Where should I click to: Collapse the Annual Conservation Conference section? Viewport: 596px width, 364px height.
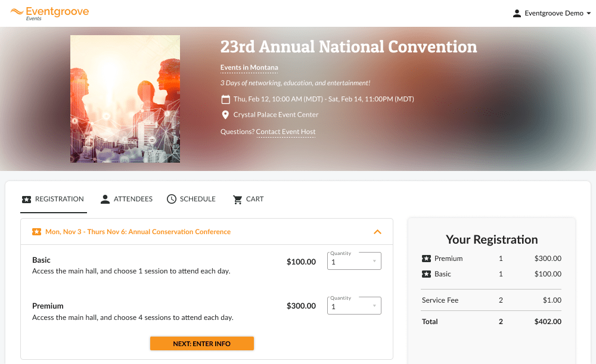point(377,232)
